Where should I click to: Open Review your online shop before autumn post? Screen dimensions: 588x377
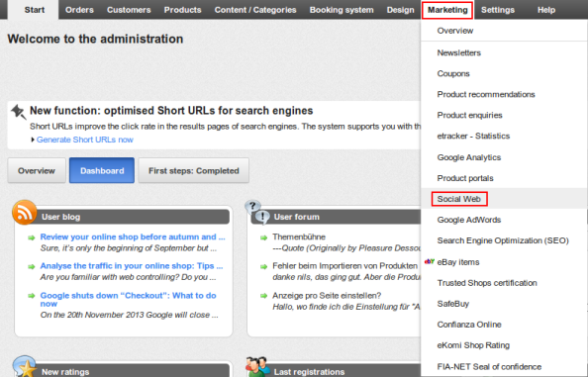[x=133, y=236]
